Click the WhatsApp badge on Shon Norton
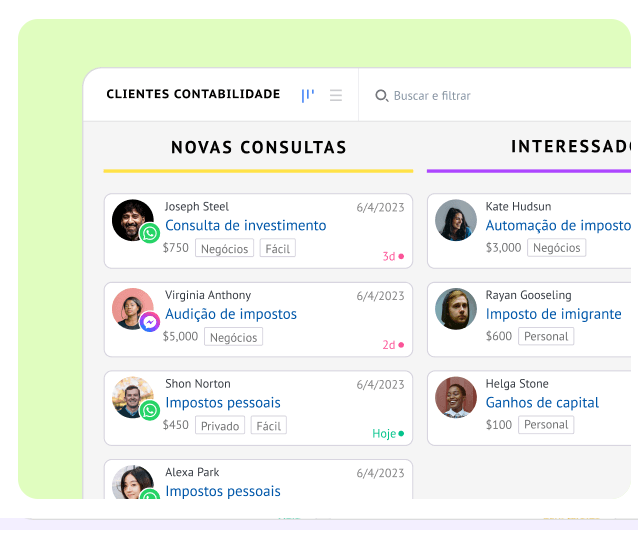 click(x=150, y=411)
